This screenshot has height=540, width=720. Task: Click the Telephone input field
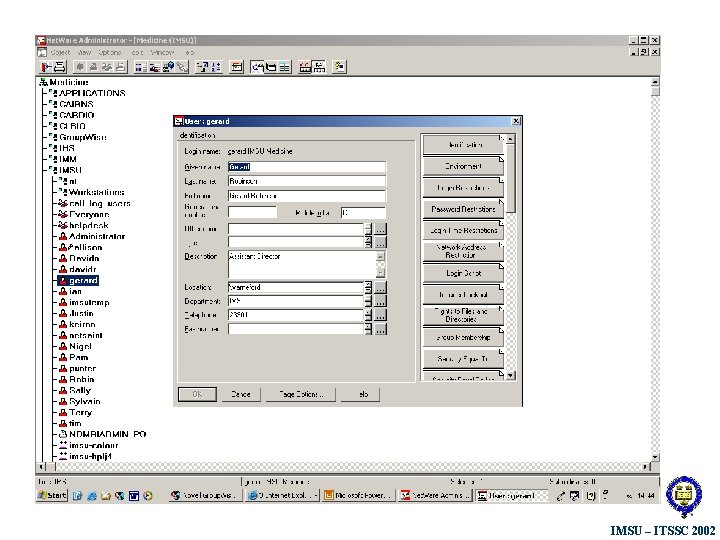pos(296,315)
